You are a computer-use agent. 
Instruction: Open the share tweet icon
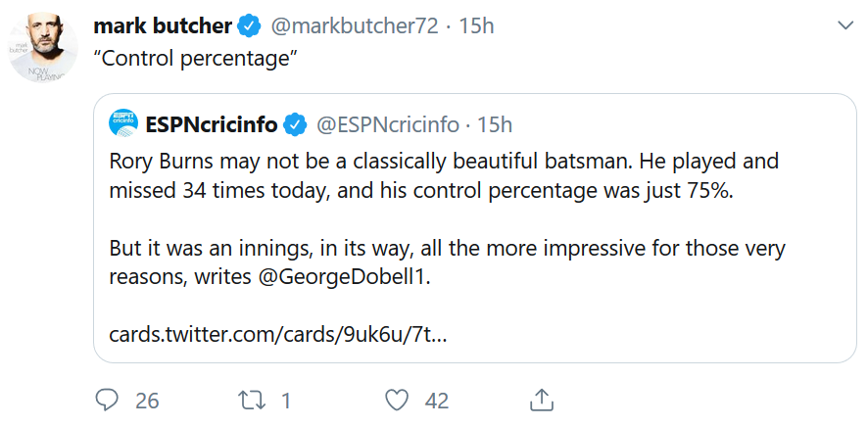[x=541, y=400]
